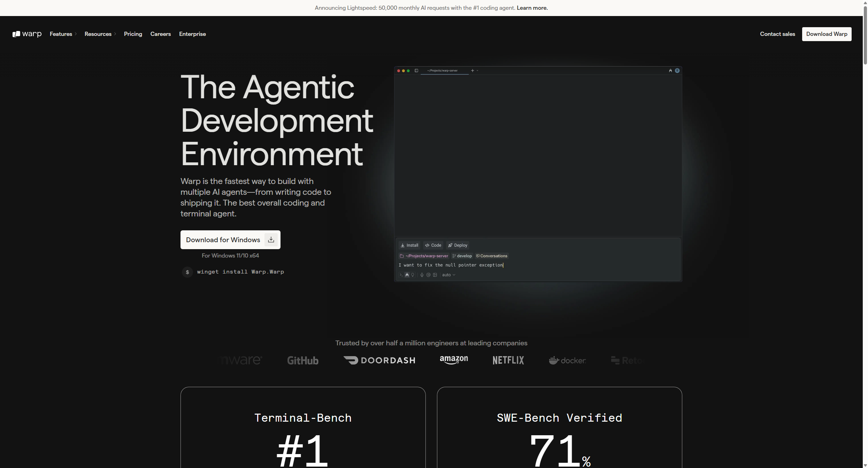The width and height of the screenshot is (868, 468).
Task: Click the GitHub logo
Action: [x=302, y=360]
